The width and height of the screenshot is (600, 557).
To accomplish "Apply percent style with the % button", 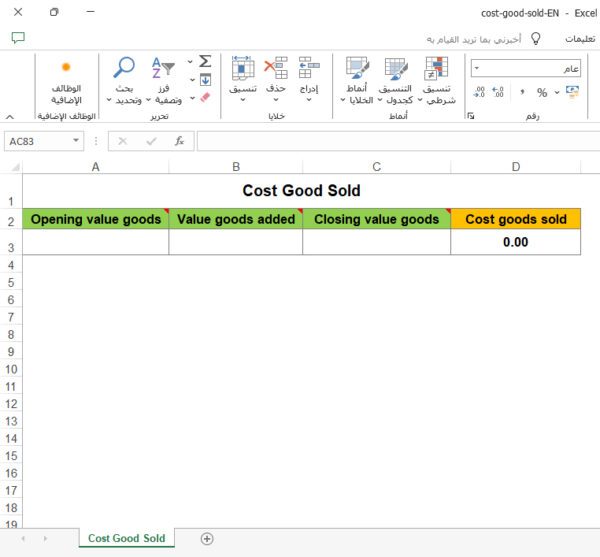I will coord(542,92).
